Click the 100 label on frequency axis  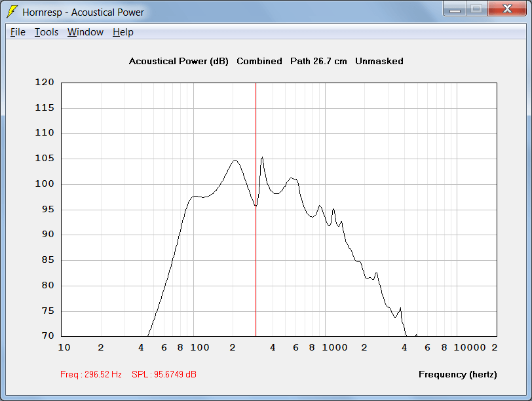pos(199,348)
